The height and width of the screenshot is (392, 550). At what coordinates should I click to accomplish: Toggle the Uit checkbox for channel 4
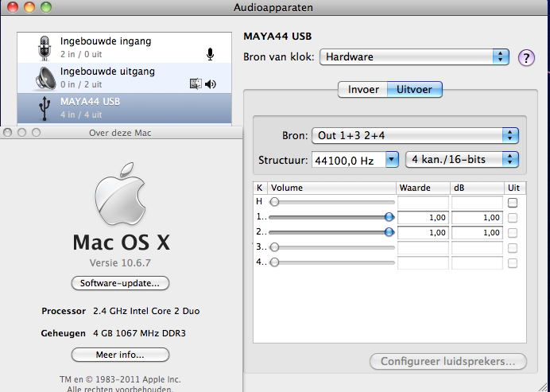click(x=513, y=263)
